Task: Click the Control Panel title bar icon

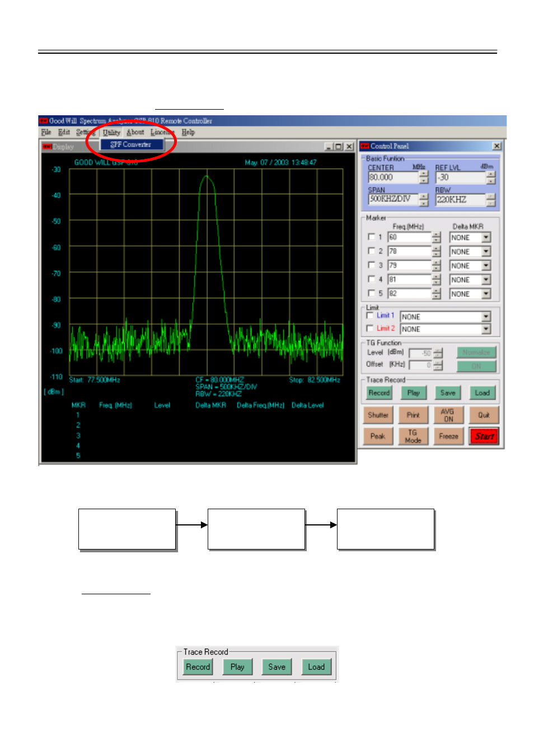Action: (x=364, y=146)
